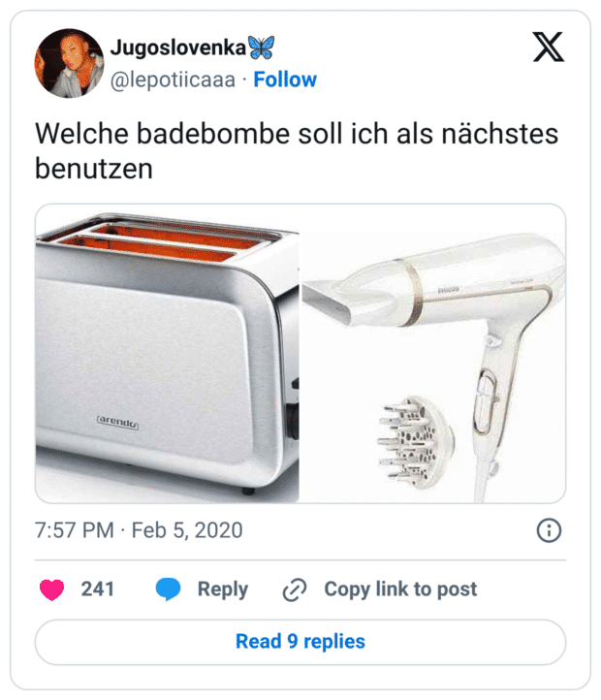This screenshot has width=601, height=700.
Task: Like the post with the heart icon
Action: [51, 589]
